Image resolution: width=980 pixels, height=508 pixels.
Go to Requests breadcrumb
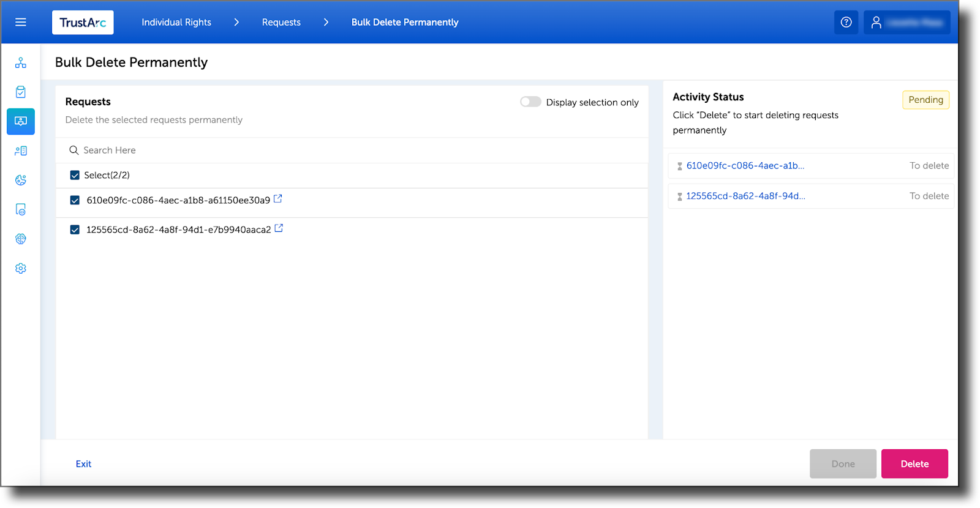coord(281,22)
